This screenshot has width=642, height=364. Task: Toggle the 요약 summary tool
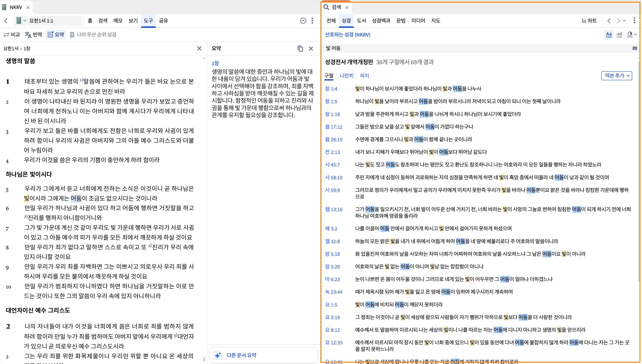coord(56,34)
